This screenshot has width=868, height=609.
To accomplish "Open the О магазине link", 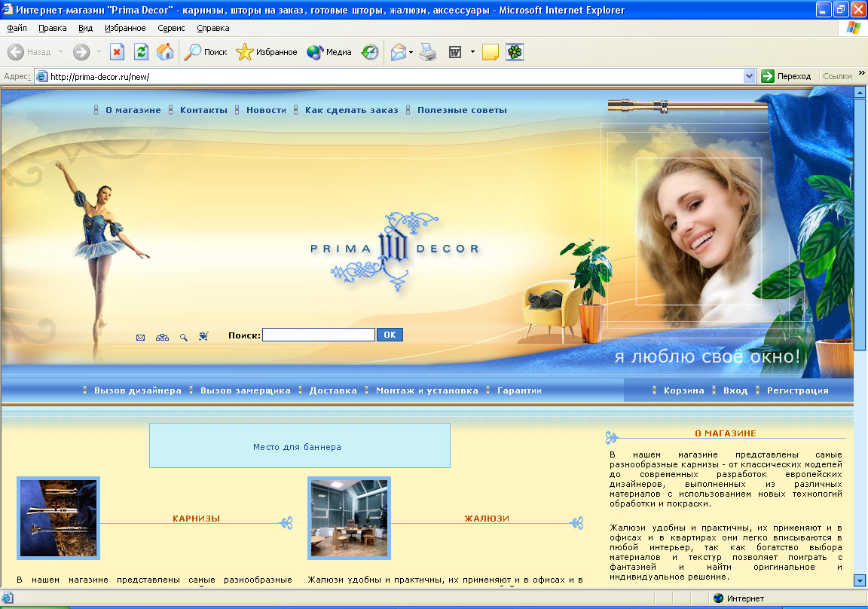I will (x=133, y=110).
